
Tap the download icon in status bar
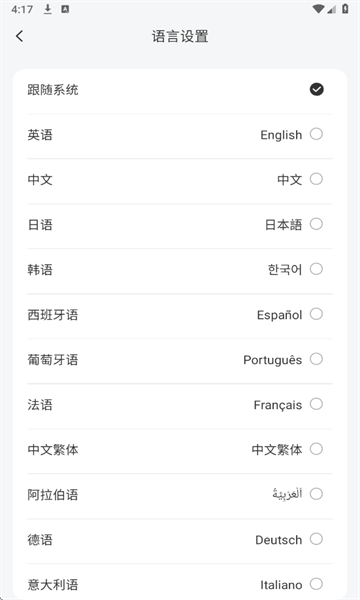pos(47,9)
